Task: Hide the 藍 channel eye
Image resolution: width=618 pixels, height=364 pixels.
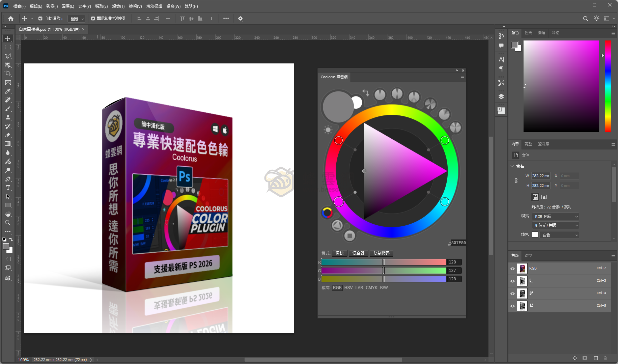Action: pos(513,306)
